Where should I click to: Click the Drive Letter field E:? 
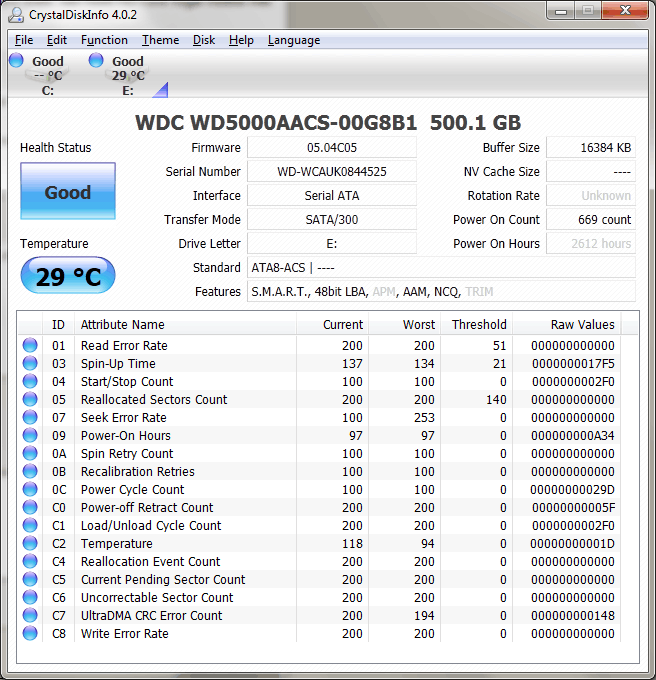332,244
